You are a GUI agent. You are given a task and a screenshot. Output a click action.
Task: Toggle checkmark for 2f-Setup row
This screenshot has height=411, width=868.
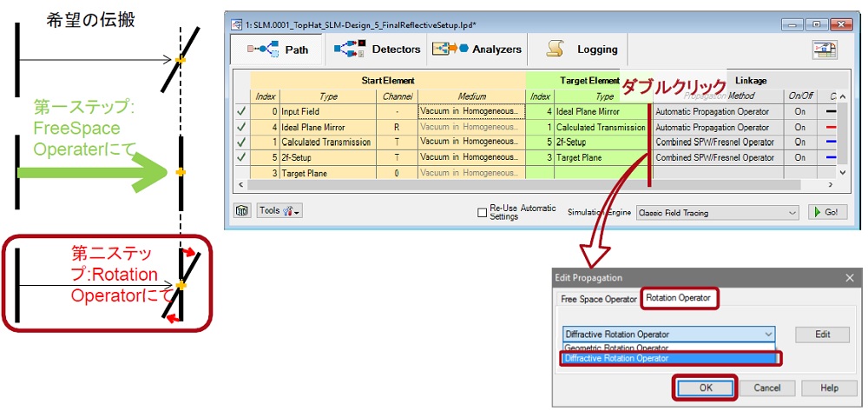click(x=240, y=157)
